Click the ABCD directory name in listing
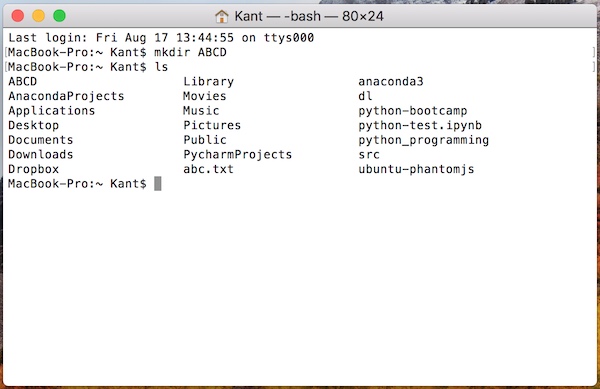This screenshot has width=600, height=389. pyautogui.click(x=23, y=81)
